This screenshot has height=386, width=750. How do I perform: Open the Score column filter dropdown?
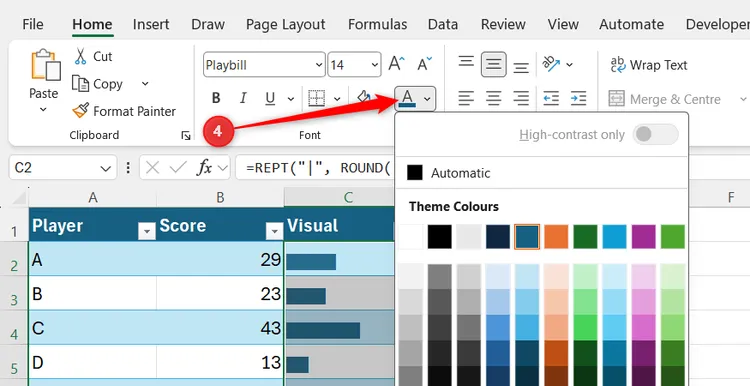click(274, 232)
